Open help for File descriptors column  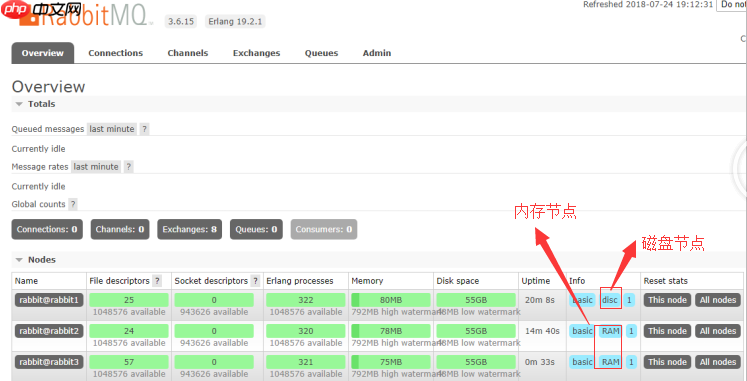156,281
